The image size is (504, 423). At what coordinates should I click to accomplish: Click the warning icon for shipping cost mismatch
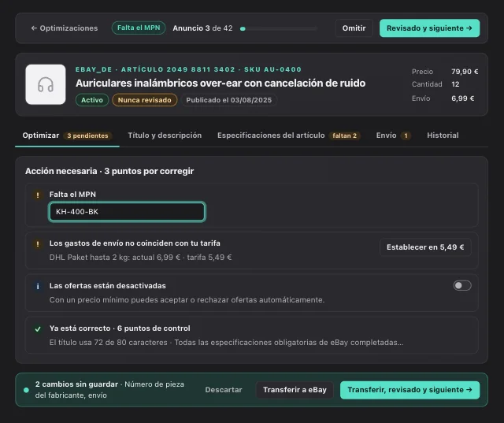coord(38,244)
